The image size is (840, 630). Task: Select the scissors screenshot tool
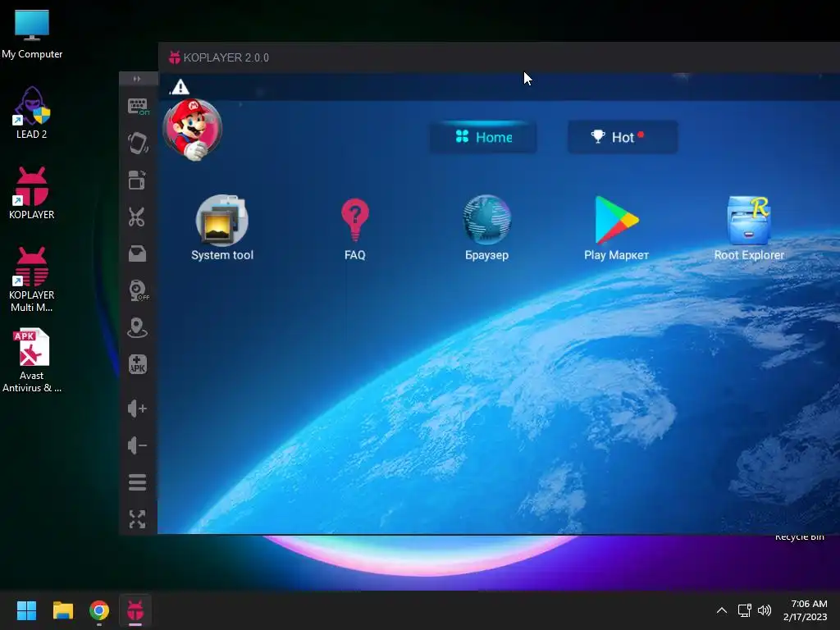pos(137,217)
